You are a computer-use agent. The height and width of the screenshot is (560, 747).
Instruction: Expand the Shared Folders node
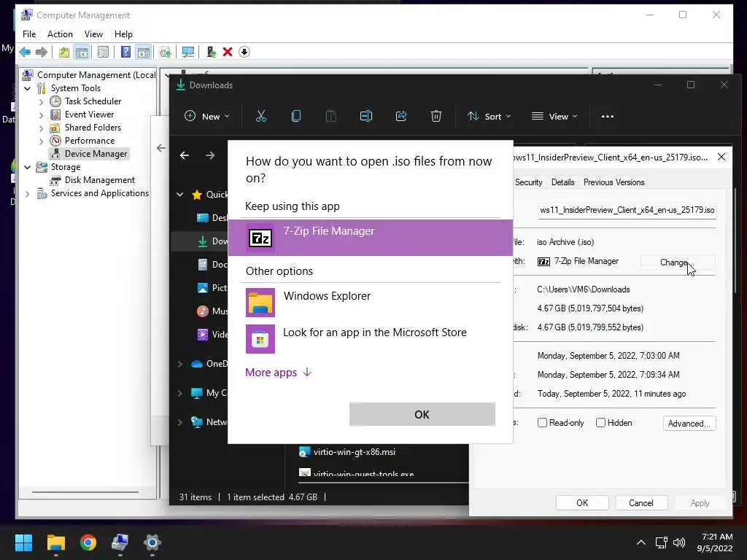(x=41, y=128)
